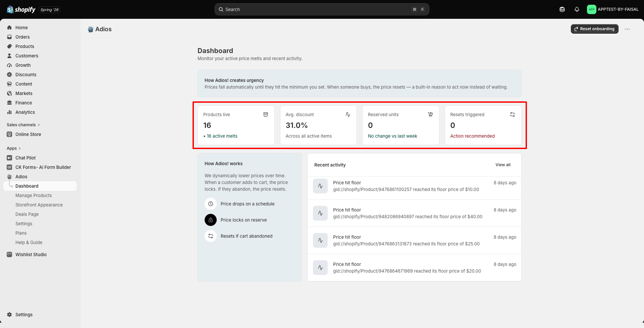Screen dimensions: 644x328
Task: Click the Analytics bar chart icon
Action: 9,112
